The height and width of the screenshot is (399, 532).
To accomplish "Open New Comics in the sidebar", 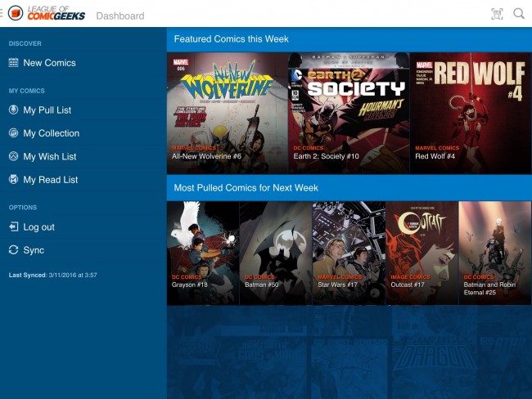I will tap(83, 63).
